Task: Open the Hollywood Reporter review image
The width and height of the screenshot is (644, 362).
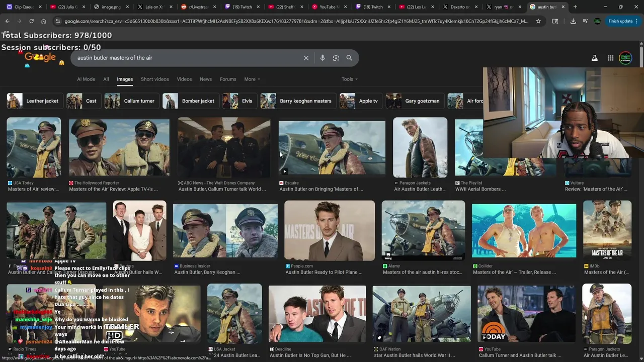Action: click(x=119, y=147)
